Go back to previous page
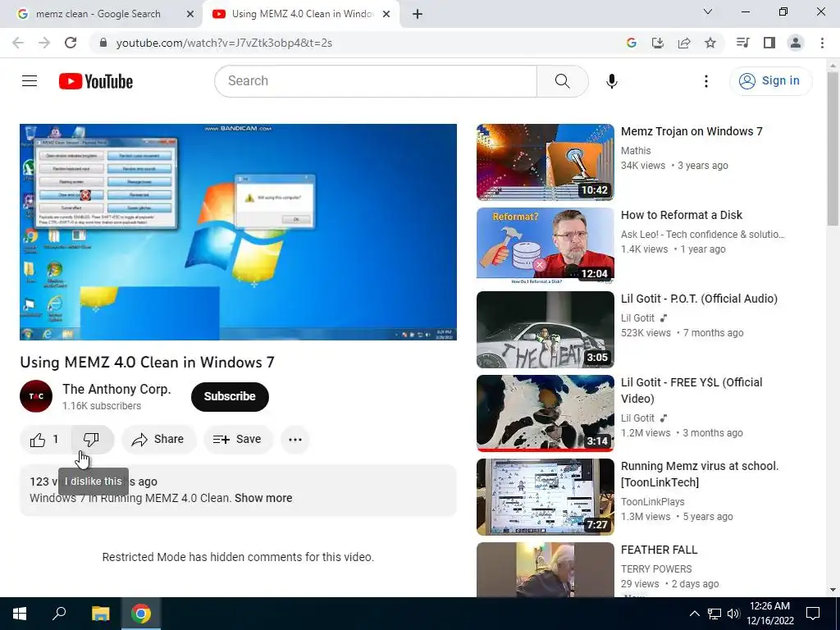Image resolution: width=840 pixels, height=630 pixels. pyautogui.click(x=18, y=43)
